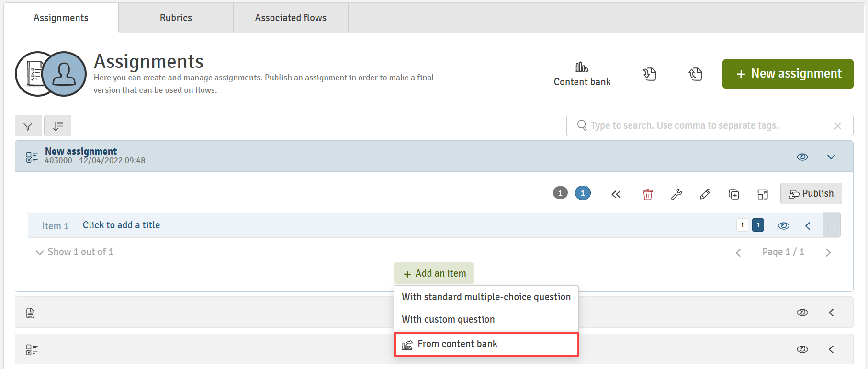Toggle eye icon on Item 1 row

click(x=784, y=225)
